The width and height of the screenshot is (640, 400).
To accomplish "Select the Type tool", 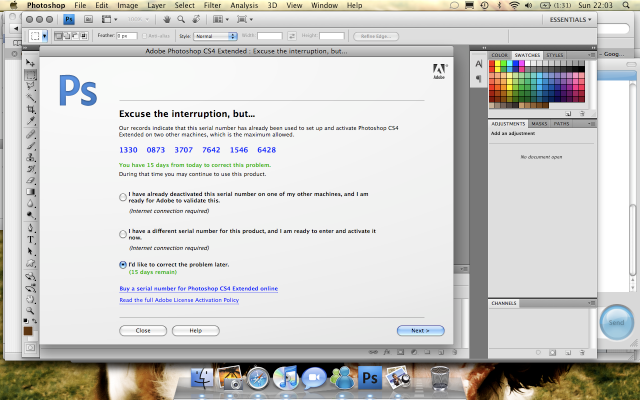I will point(30,240).
